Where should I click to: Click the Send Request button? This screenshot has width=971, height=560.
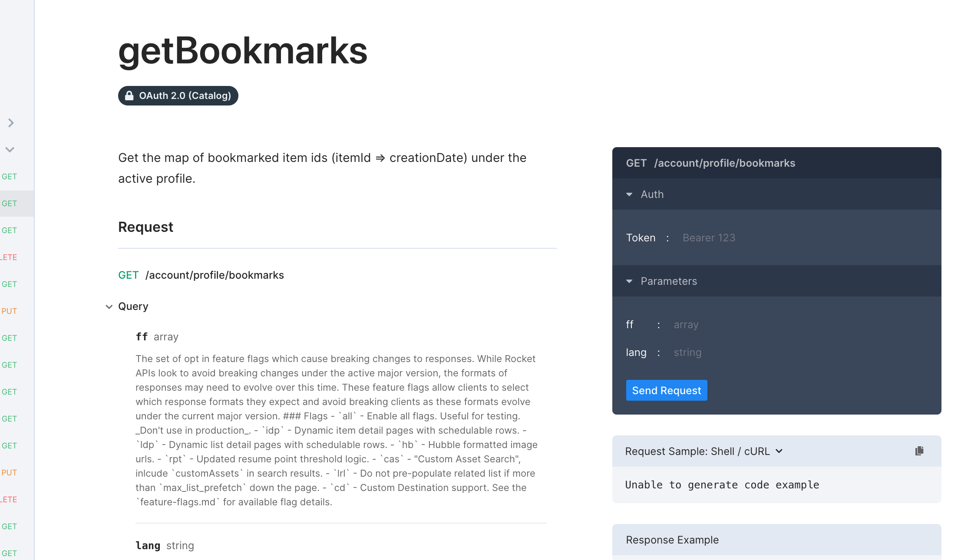(x=666, y=390)
